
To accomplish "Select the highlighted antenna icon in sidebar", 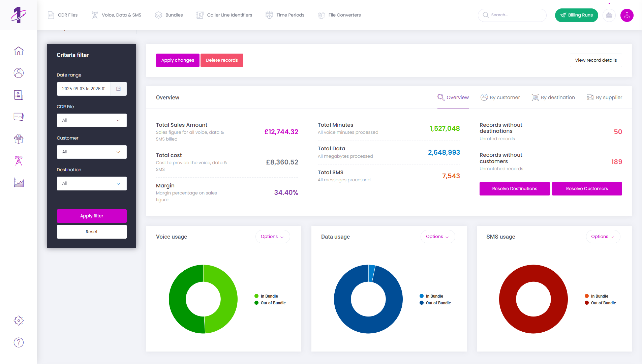I will [19, 161].
